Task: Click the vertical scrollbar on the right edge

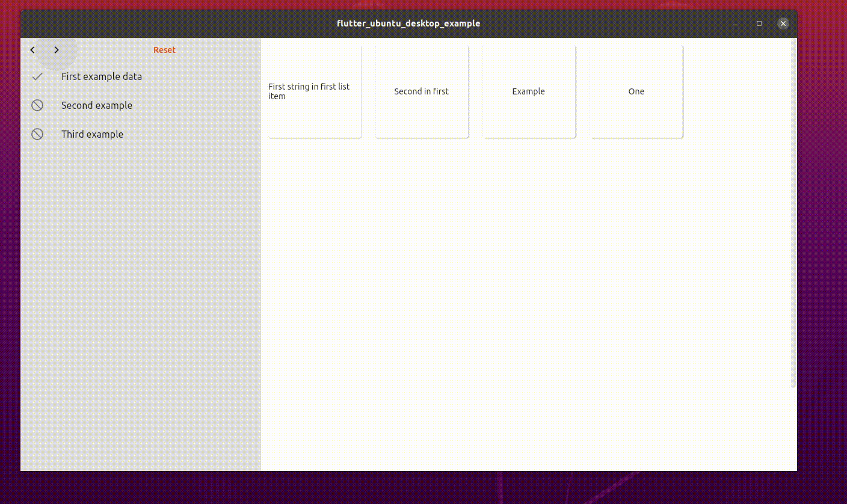Action: [793, 214]
